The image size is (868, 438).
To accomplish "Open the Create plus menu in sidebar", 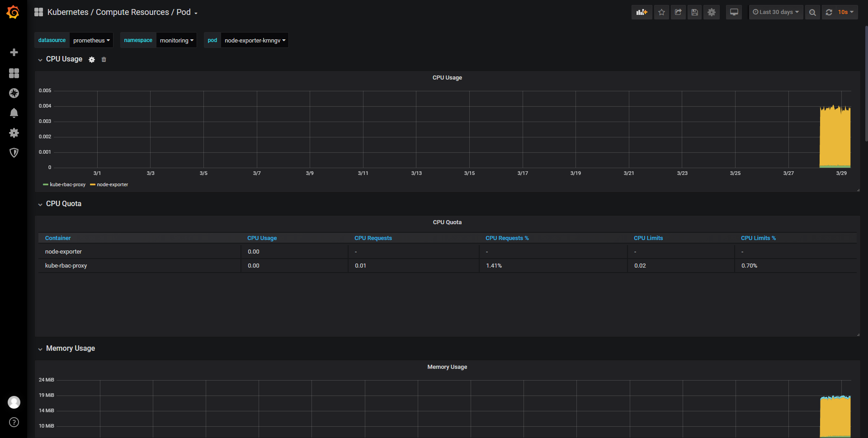I will tap(14, 52).
